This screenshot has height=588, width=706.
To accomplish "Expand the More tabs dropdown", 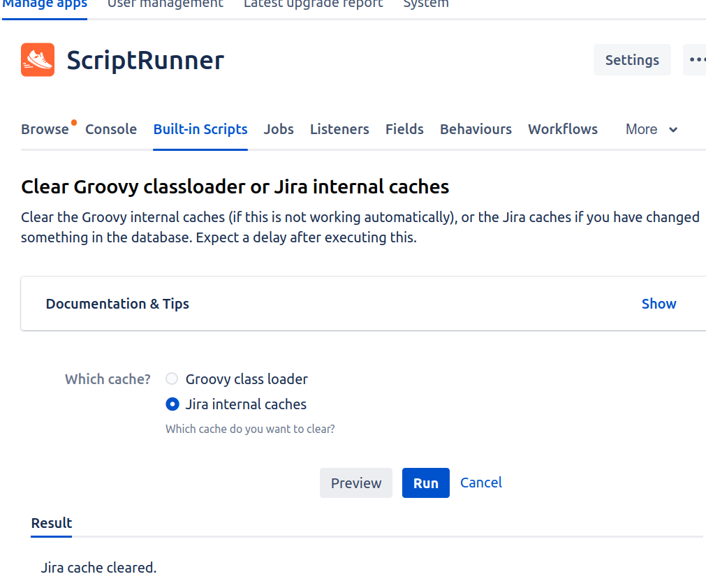I will click(x=651, y=129).
